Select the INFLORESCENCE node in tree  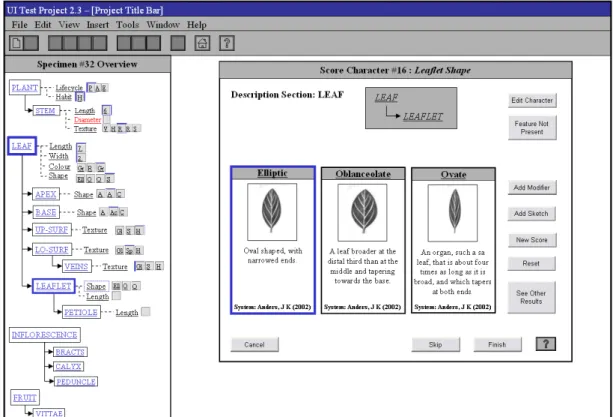click(45, 335)
